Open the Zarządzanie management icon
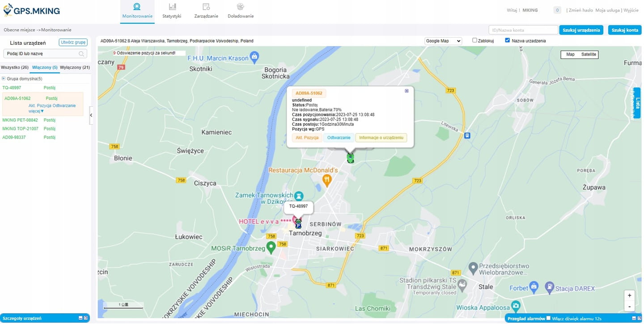 [206, 7]
